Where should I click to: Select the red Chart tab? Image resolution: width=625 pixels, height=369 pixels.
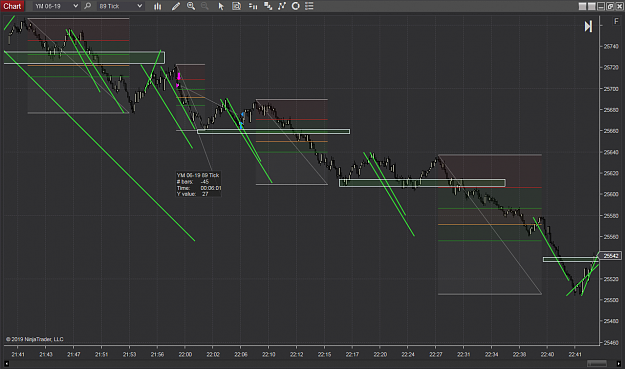pos(12,6)
